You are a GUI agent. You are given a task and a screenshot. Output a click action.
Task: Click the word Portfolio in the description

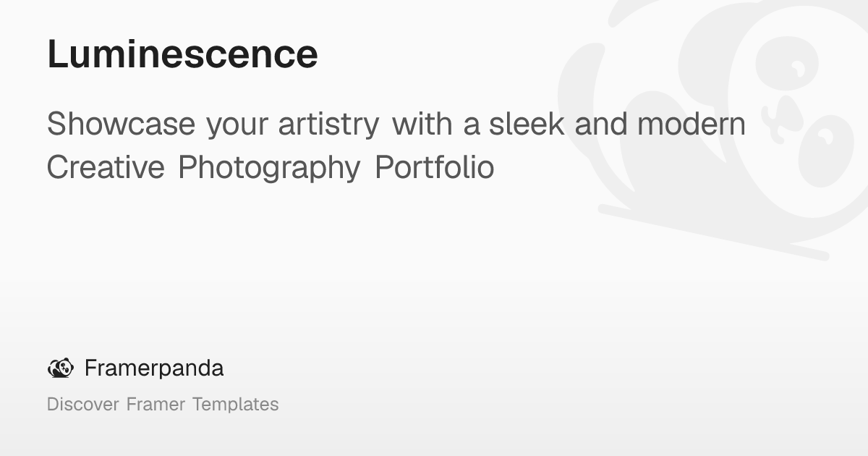coord(434,167)
